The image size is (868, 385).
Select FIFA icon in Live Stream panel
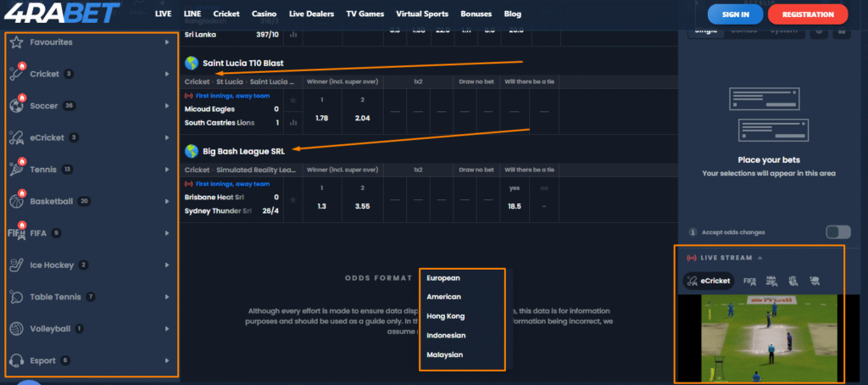click(x=749, y=281)
